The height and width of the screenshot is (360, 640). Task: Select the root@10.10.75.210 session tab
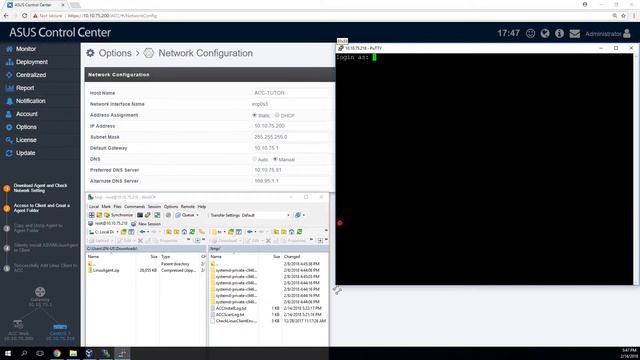coord(108,224)
